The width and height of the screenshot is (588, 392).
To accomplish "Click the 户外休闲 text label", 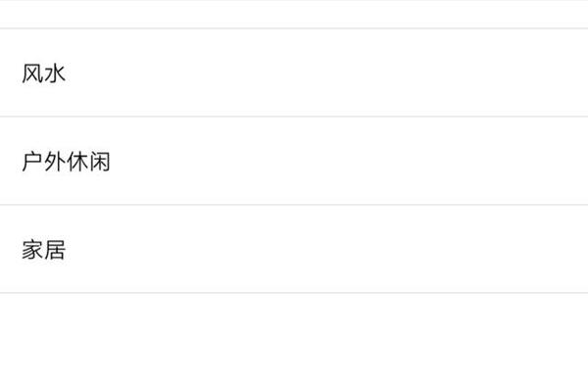I will click(66, 162).
